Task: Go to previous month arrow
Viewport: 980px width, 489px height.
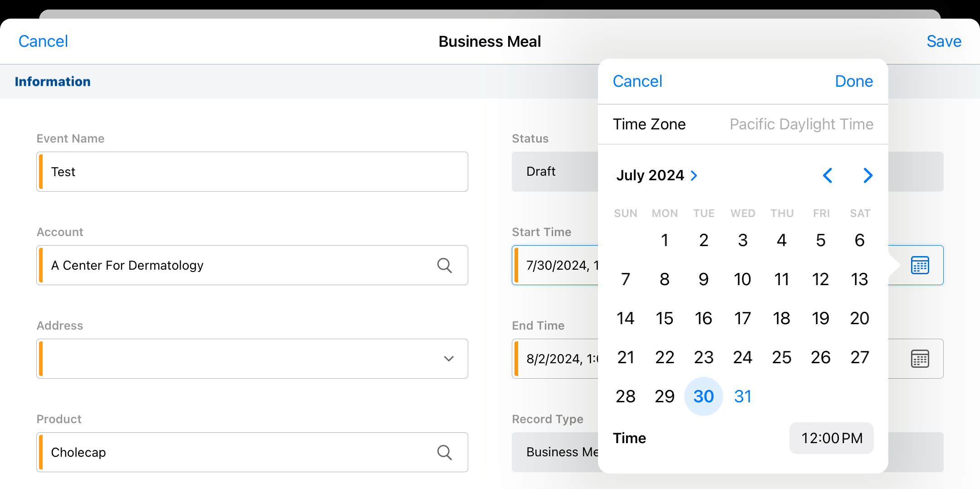Action: 828,175
